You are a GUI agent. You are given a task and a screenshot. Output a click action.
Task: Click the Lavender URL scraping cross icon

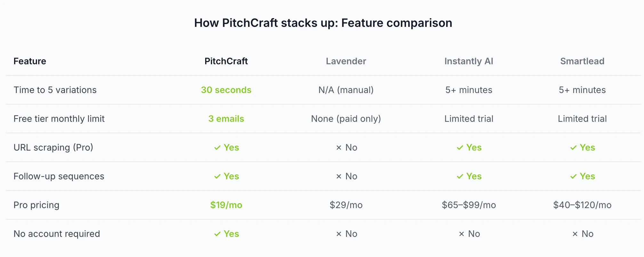[x=339, y=148]
